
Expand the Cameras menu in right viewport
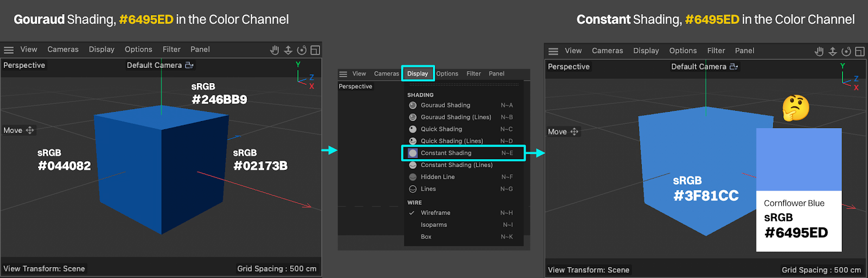(x=607, y=51)
